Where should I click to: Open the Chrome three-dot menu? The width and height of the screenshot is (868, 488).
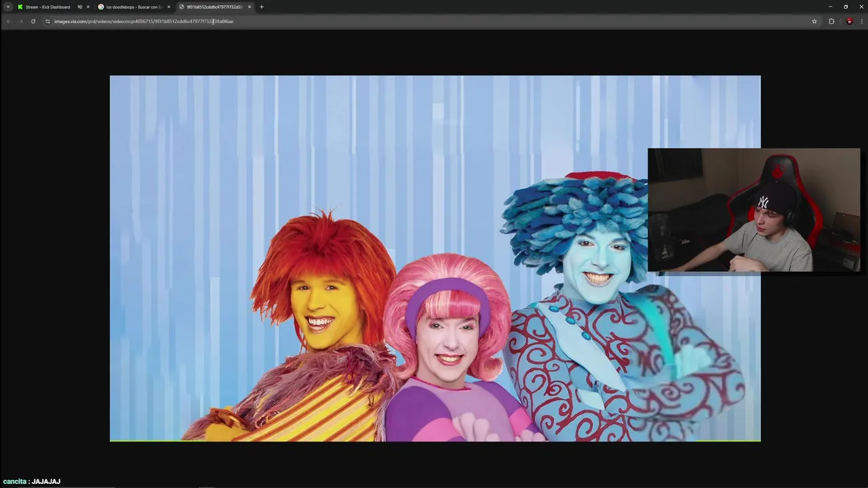click(x=861, y=21)
